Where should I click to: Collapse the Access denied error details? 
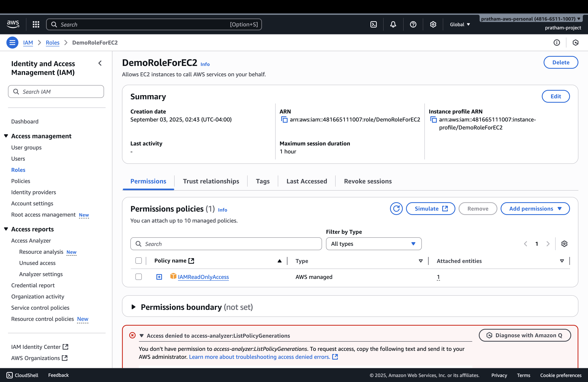(142, 335)
